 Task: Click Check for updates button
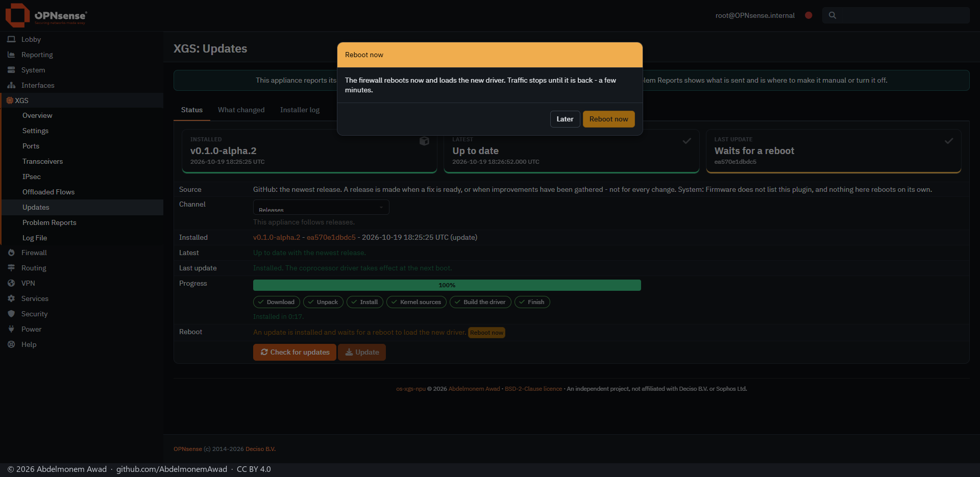tap(295, 352)
